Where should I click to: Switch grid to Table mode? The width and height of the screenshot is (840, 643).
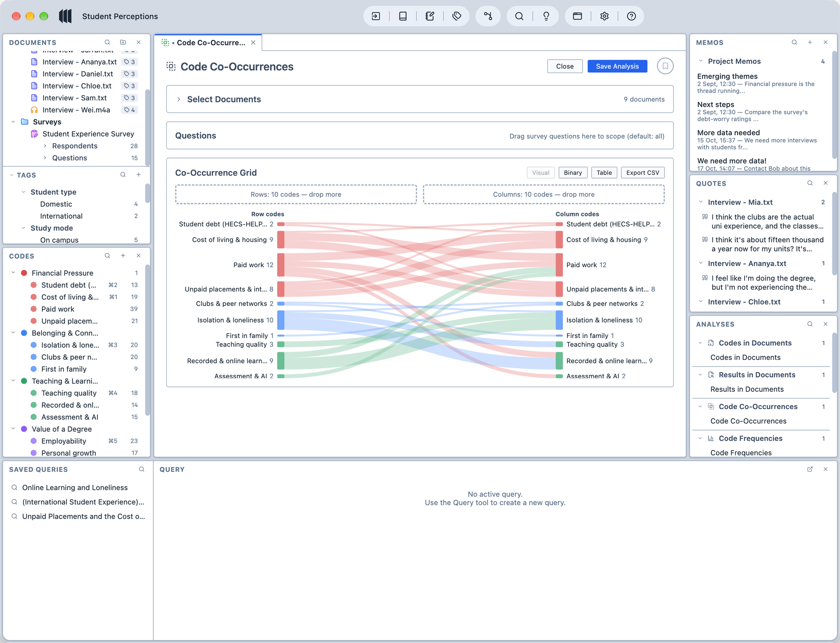coord(604,173)
